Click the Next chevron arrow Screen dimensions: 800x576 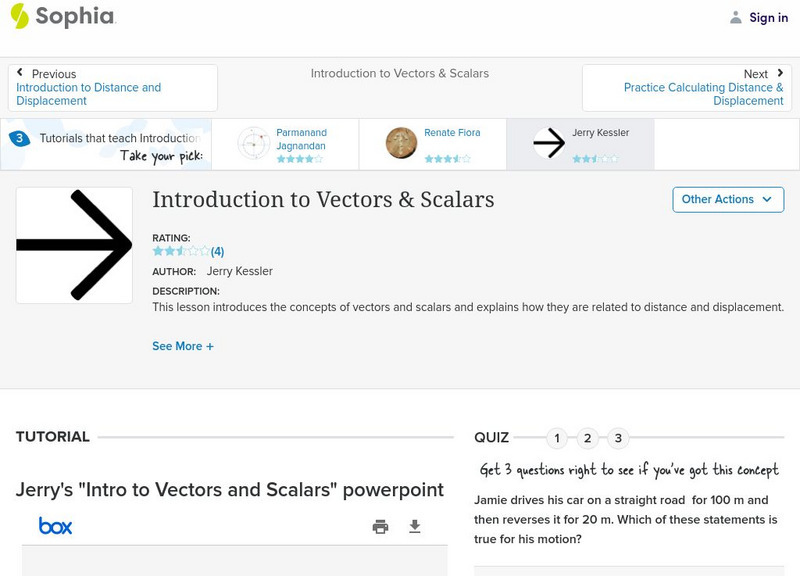tap(780, 73)
